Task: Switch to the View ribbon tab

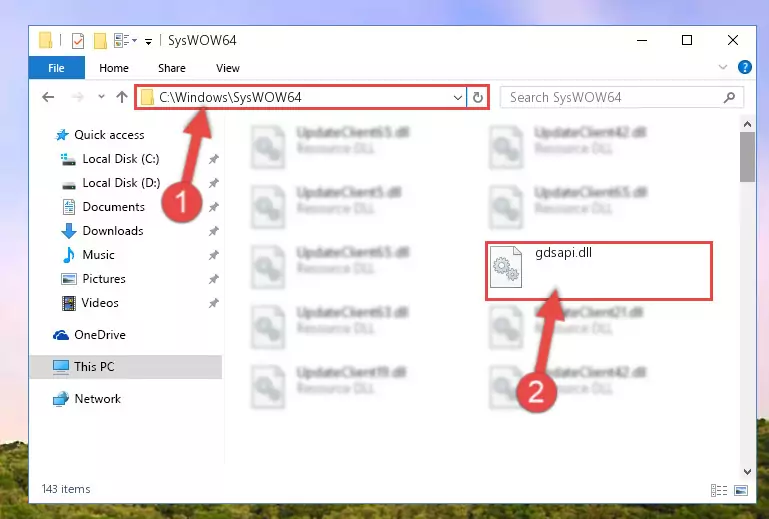Action: click(228, 68)
